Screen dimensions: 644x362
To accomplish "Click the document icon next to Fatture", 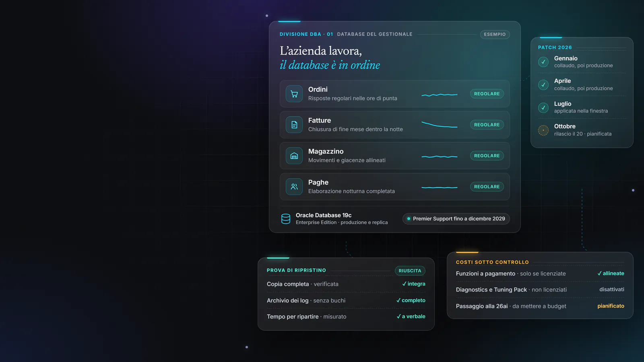I will [294, 125].
